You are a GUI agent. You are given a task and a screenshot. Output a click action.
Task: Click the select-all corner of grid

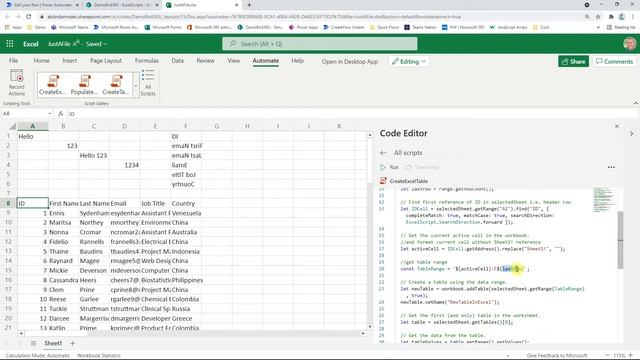pos(12,126)
